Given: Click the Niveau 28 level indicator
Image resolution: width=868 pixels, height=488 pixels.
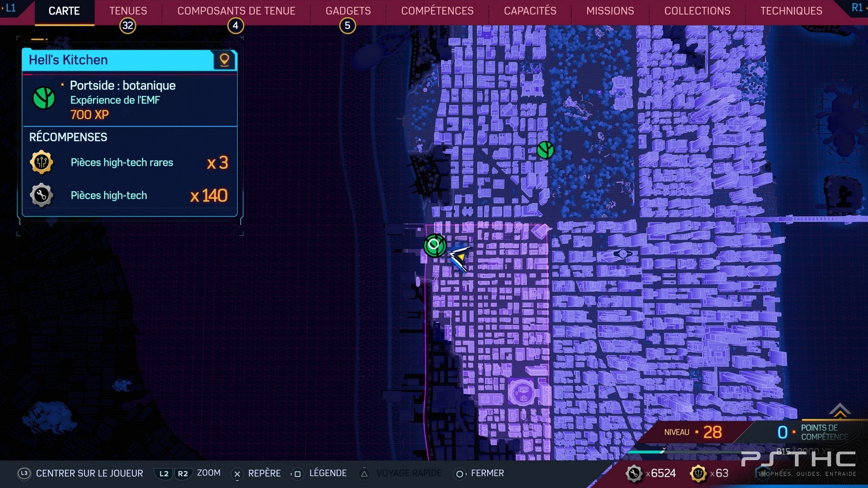Looking at the screenshot, I should 693,432.
